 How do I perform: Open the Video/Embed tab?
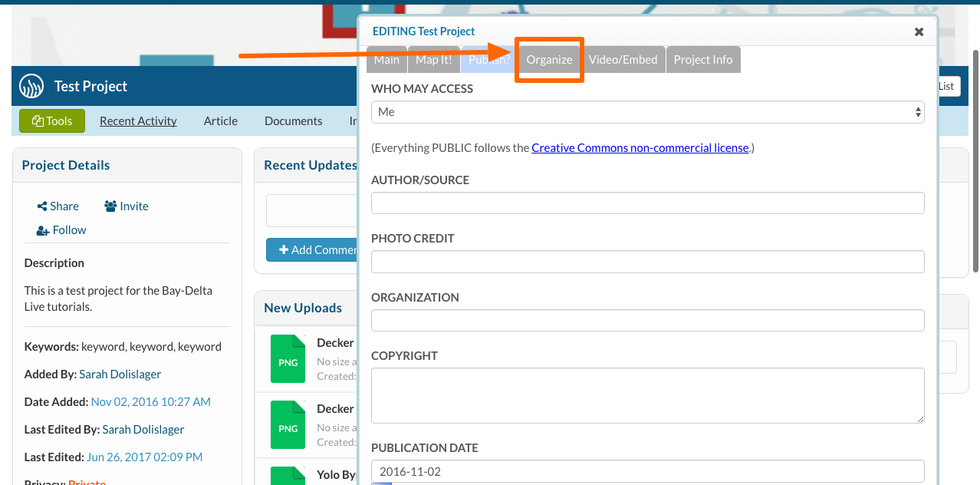tap(623, 60)
